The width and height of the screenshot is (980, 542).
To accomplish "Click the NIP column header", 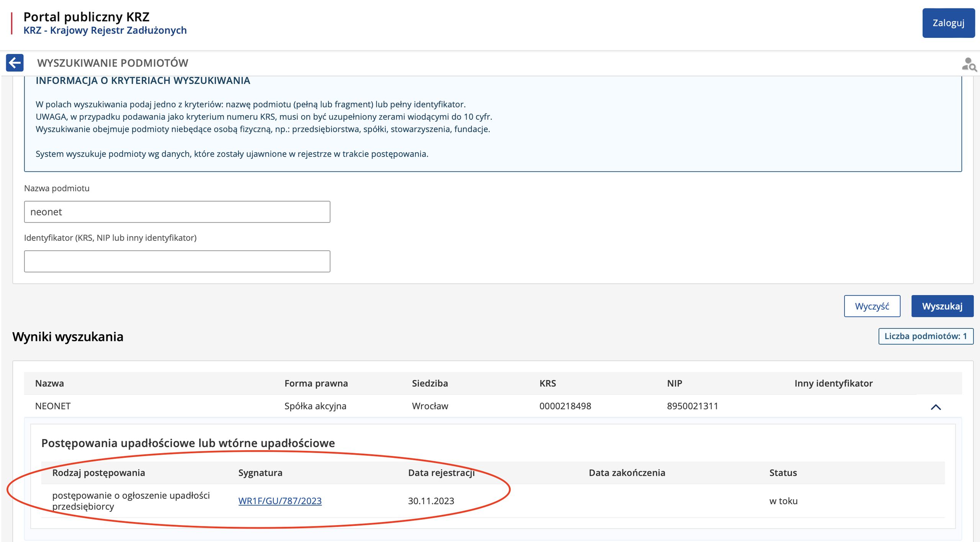I will (674, 383).
